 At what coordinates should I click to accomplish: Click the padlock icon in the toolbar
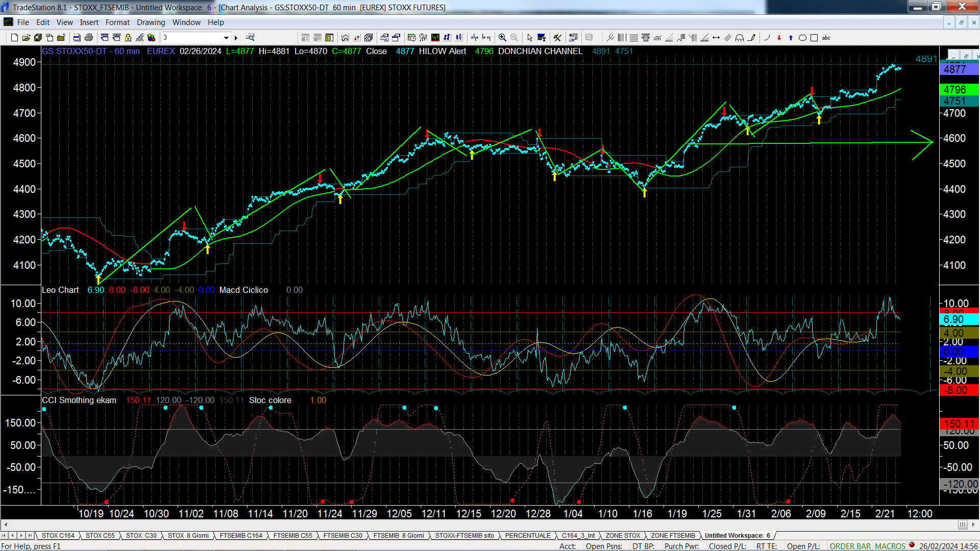[128, 38]
